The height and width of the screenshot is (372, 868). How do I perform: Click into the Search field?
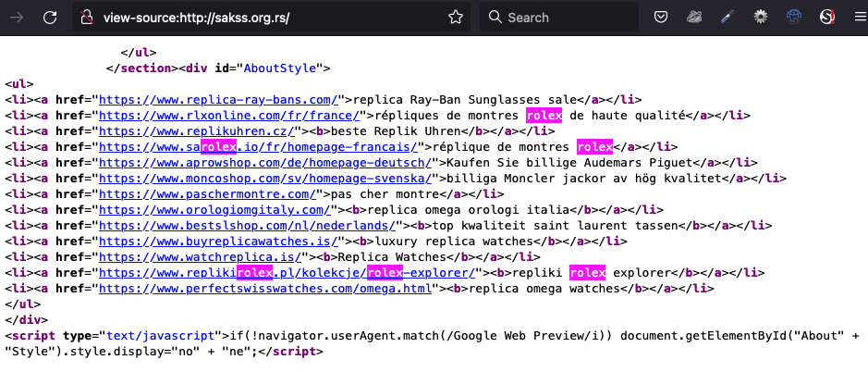tap(559, 18)
